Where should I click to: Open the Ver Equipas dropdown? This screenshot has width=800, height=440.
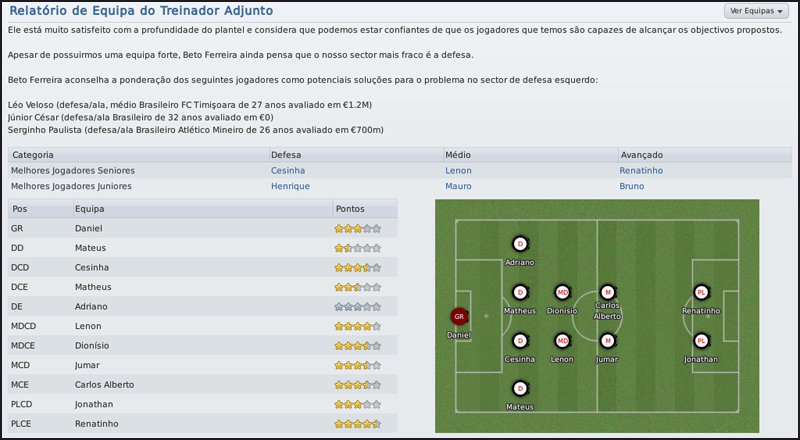(757, 11)
